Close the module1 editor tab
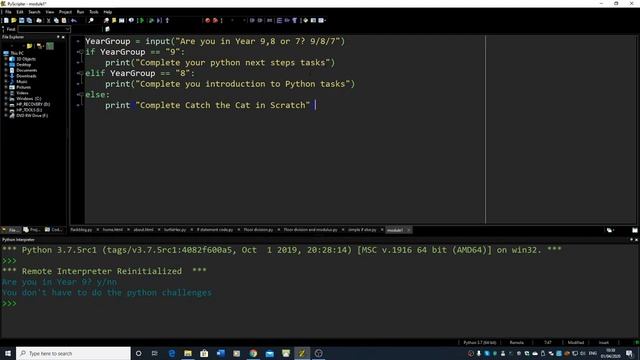 [x=408, y=230]
